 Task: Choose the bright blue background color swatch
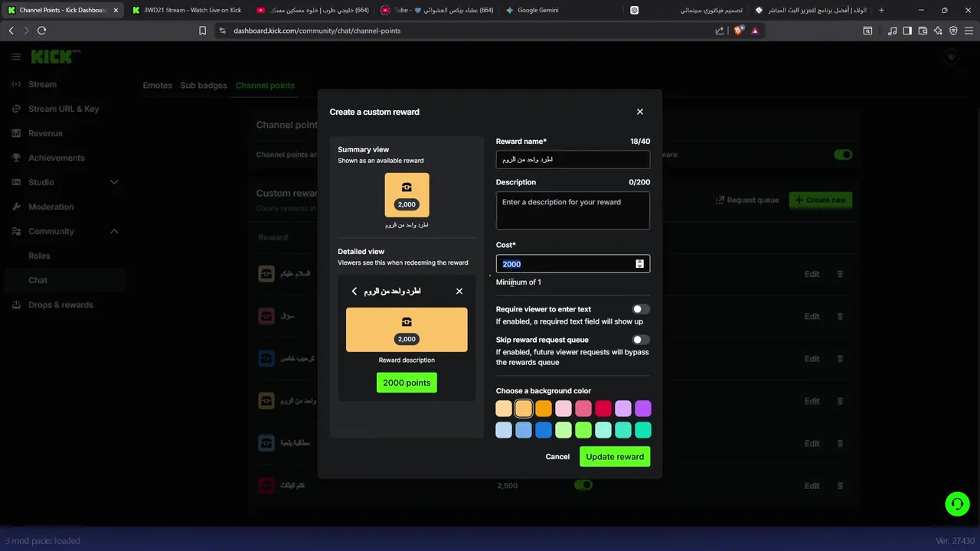[544, 430]
